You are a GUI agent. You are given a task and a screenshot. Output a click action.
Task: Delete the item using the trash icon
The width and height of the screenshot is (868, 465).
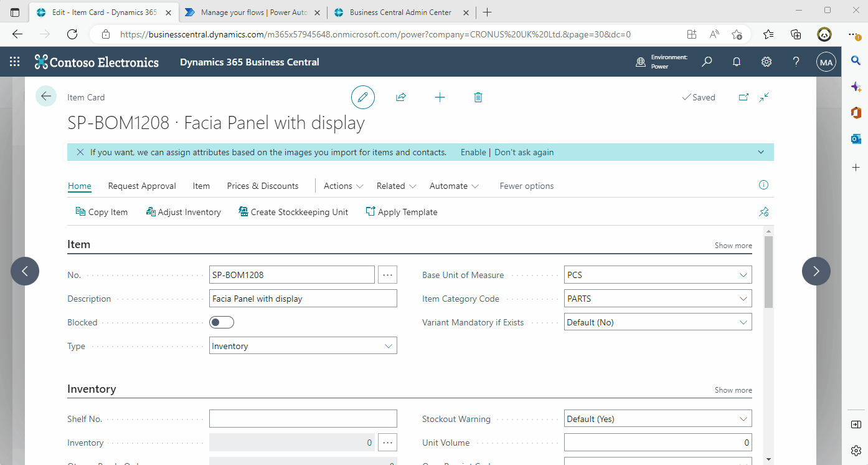[x=478, y=97]
